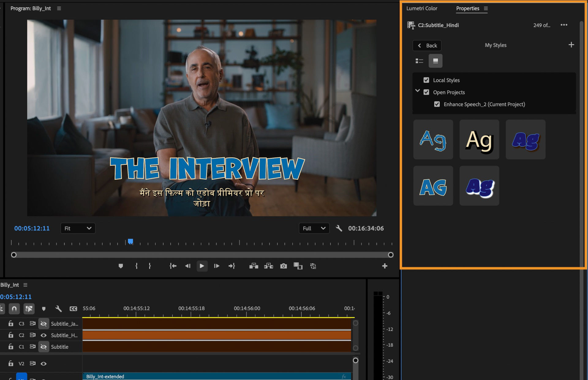Click the Lift button icon
The height and width of the screenshot is (380, 588).
click(254, 266)
